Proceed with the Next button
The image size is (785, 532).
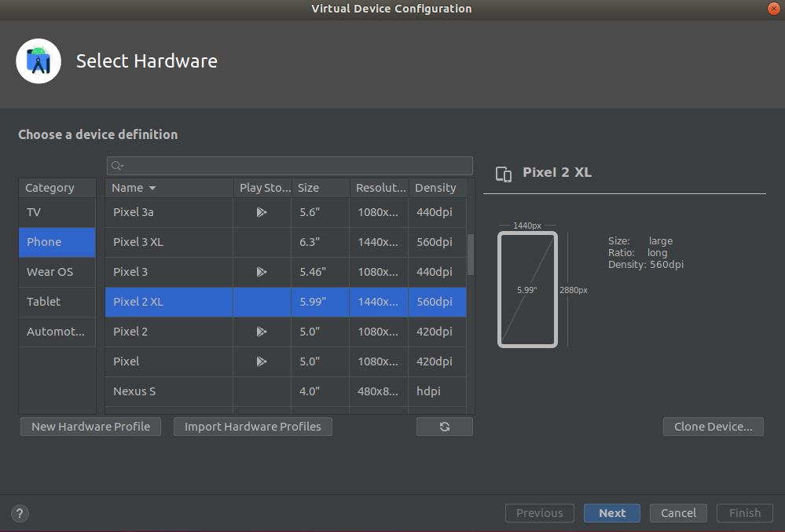tap(612, 513)
